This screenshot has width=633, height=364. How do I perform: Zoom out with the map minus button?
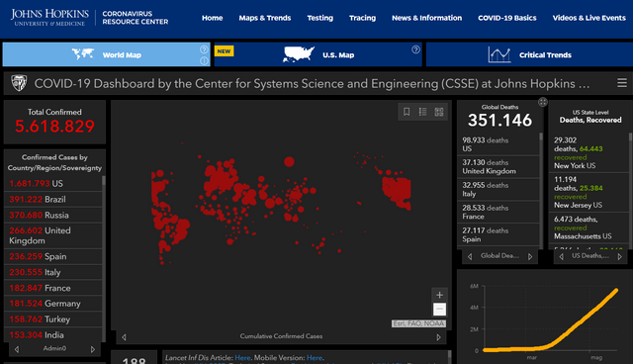click(x=439, y=310)
